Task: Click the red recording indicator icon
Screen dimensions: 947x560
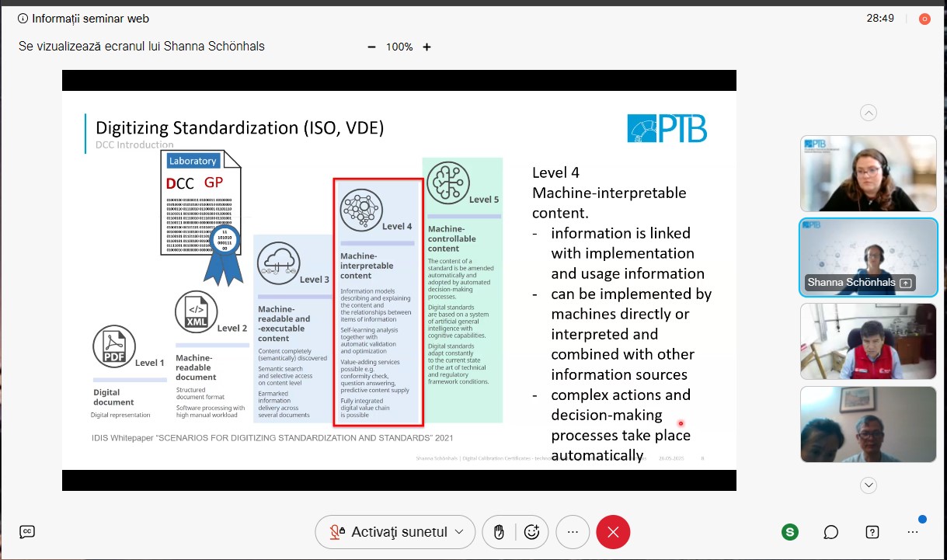Action: [924, 19]
